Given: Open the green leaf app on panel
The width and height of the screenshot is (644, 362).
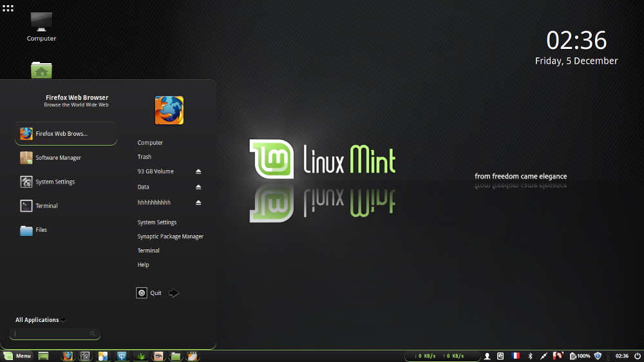Looking at the screenshot, I should [140, 356].
